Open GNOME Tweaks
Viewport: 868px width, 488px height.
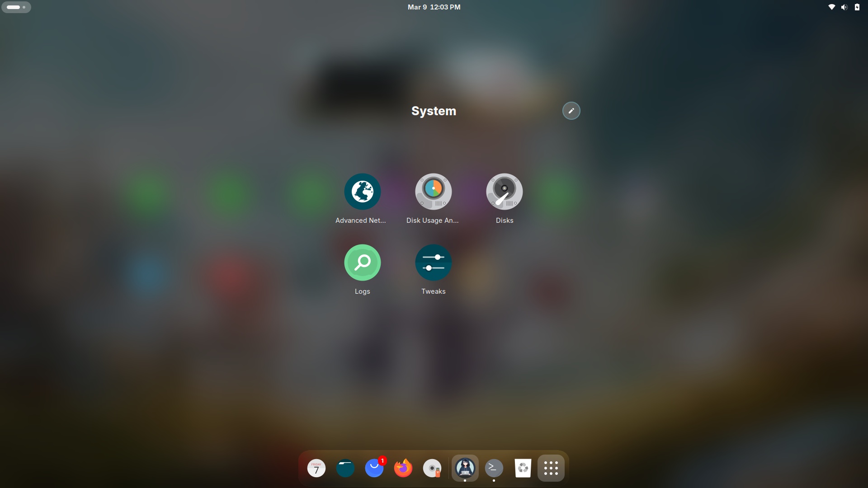pos(433,263)
